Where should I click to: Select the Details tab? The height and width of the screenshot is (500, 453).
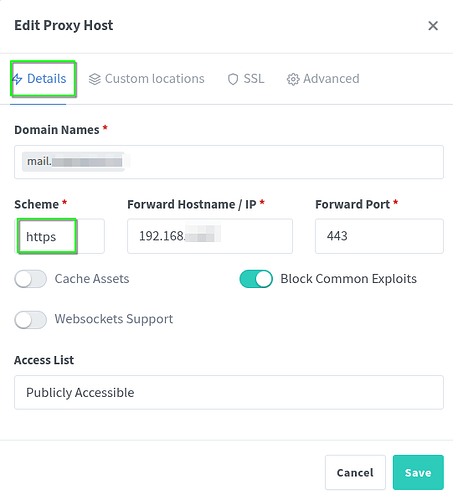[39, 79]
